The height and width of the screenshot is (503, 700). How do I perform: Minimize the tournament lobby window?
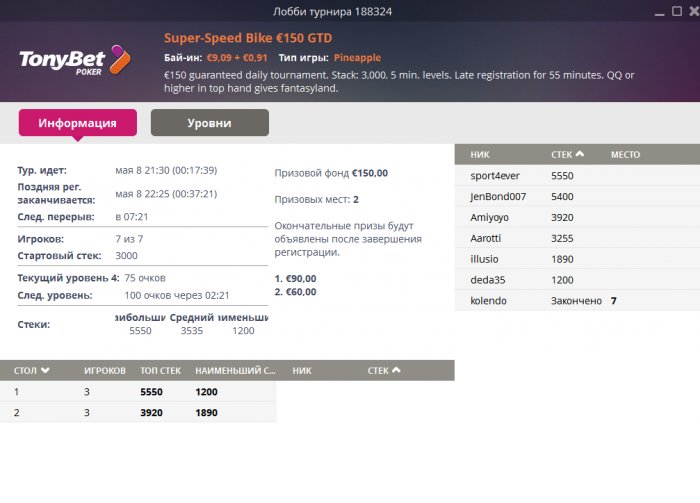(x=657, y=13)
